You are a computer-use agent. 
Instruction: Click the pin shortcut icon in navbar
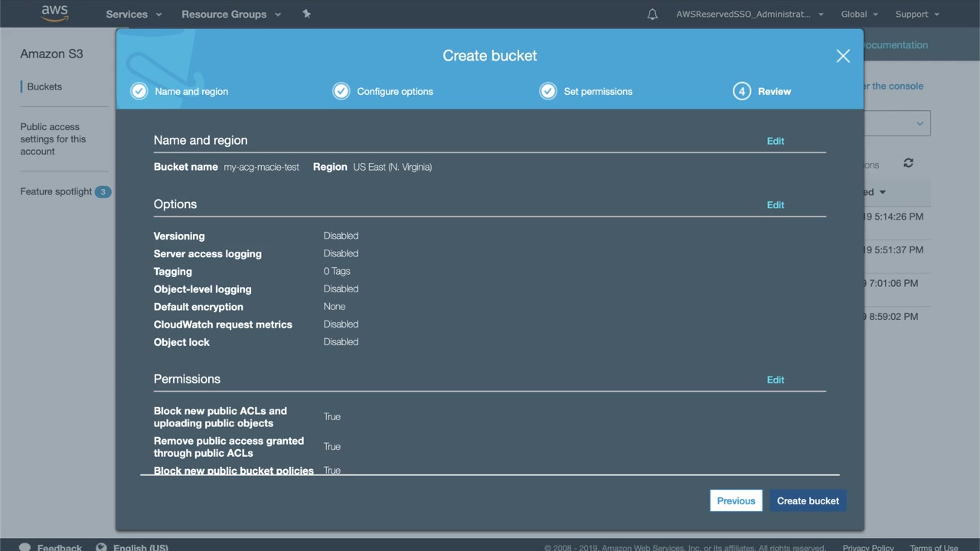click(x=306, y=14)
